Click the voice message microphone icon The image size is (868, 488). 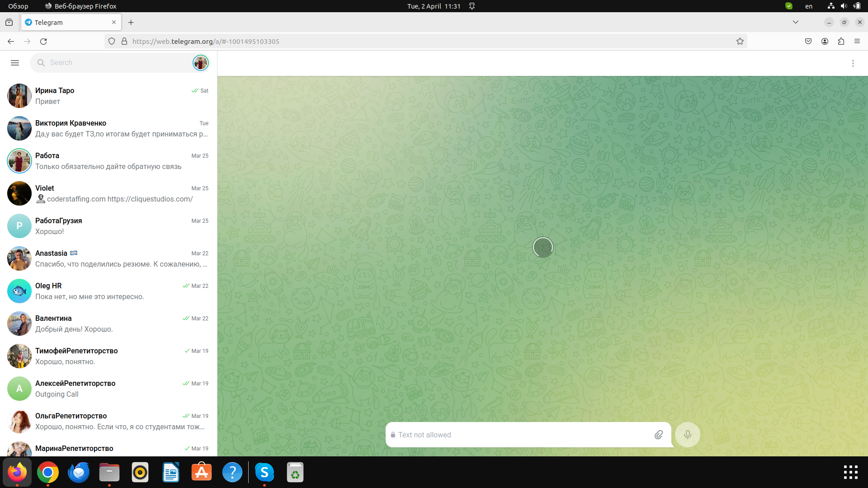pyautogui.click(x=687, y=434)
